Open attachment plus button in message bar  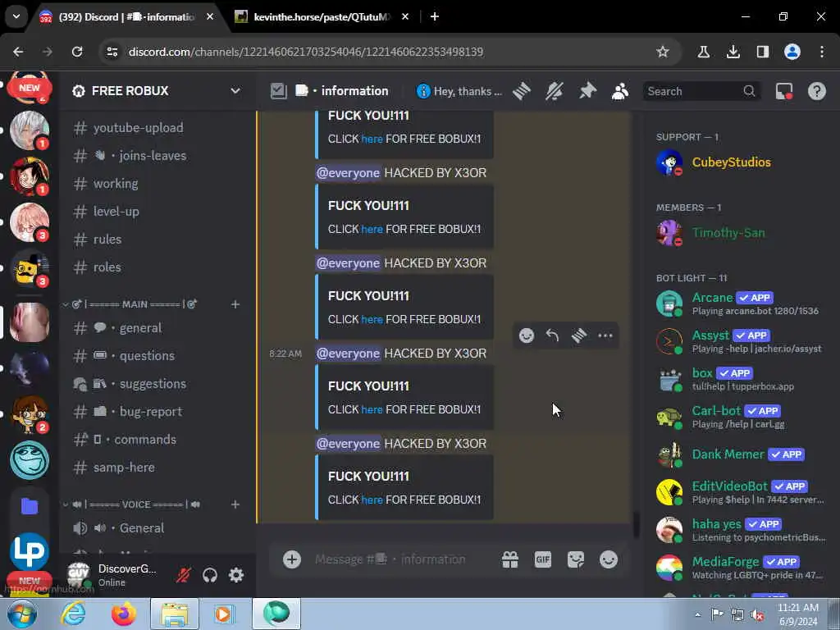[292, 559]
